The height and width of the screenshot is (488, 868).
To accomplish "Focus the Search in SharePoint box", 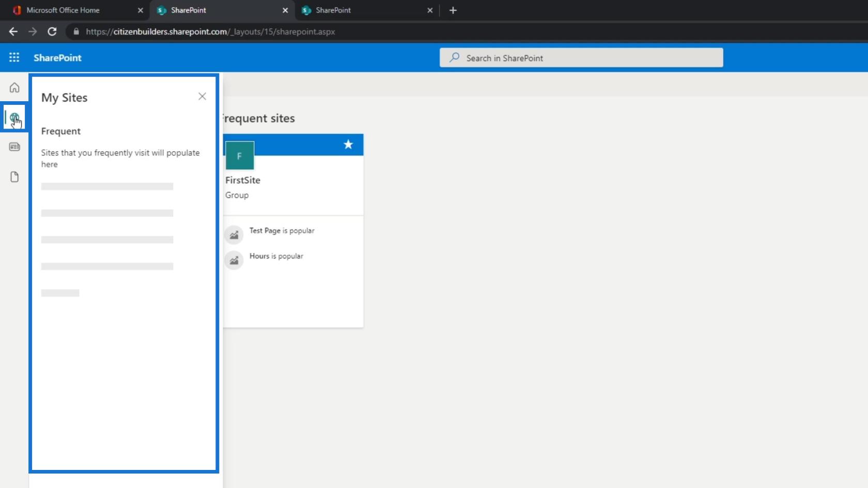I will coord(581,58).
